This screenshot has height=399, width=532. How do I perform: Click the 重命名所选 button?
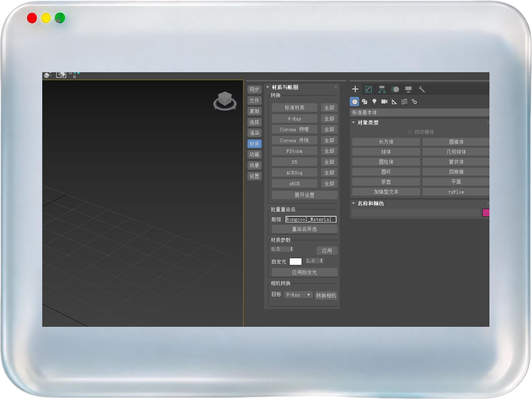(x=305, y=229)
